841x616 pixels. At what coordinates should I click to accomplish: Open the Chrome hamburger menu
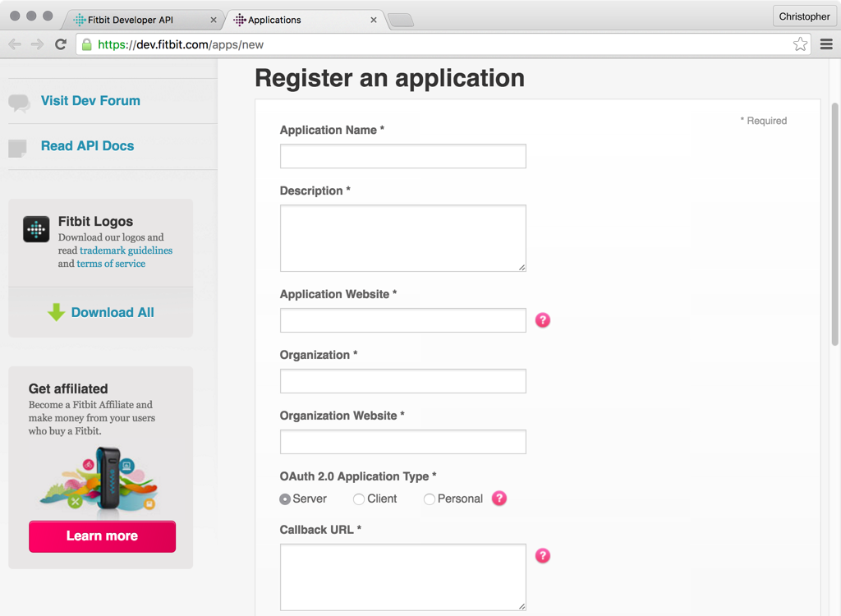(x=826, y=44)
